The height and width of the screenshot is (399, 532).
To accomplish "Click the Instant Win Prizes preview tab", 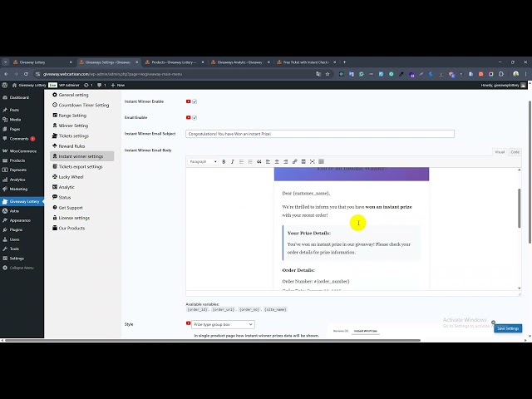I will (x=366, y=331).
